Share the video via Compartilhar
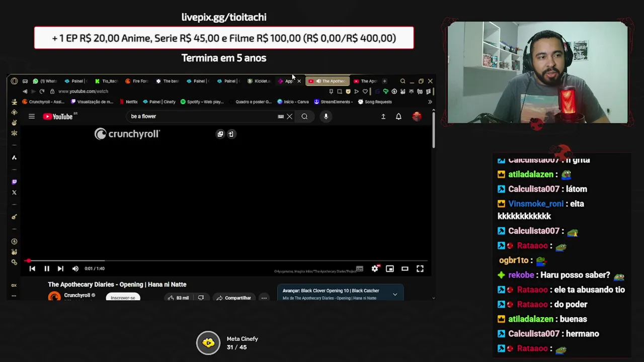The height and width of the screenshot is (362, 644). pyautogui.click(x=234, y=298)
